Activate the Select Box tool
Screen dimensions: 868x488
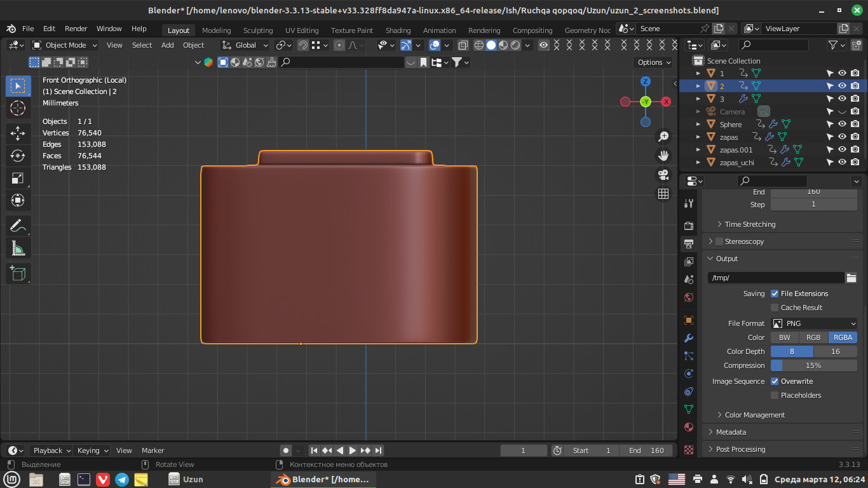click(x=18, y=86)
